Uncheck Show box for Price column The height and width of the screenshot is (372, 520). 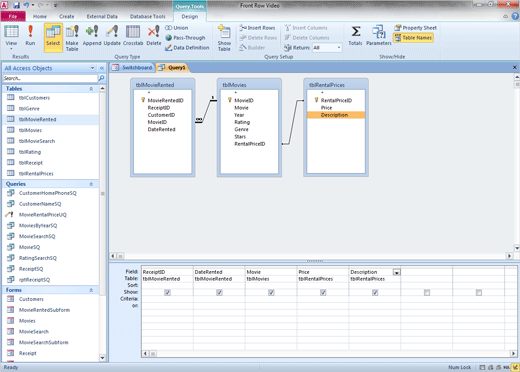[323, 292]
